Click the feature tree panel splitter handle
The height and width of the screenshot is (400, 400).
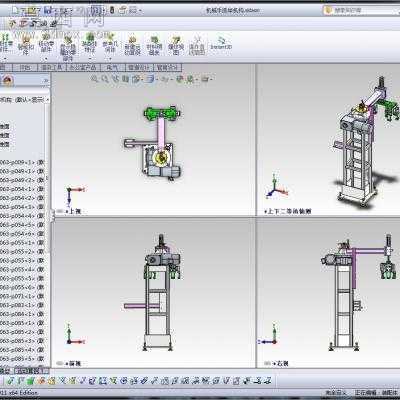(x=52, y=215)
